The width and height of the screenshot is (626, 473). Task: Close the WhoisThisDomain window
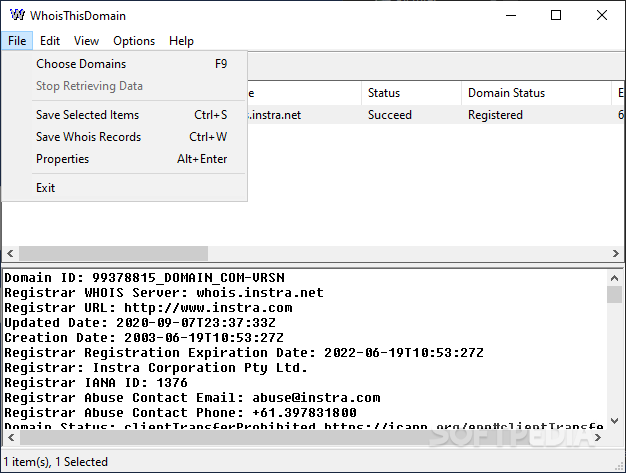pyautogui.click(x=602, y=16)
